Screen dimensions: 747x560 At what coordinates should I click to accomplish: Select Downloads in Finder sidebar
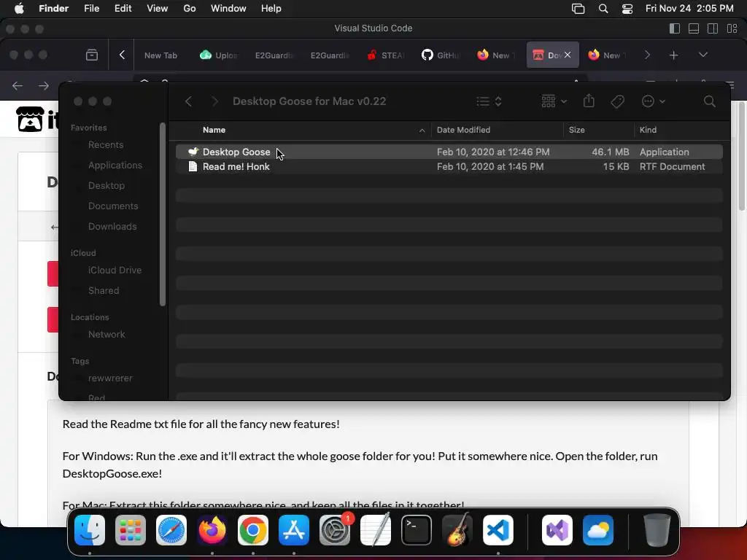[112, 227]
